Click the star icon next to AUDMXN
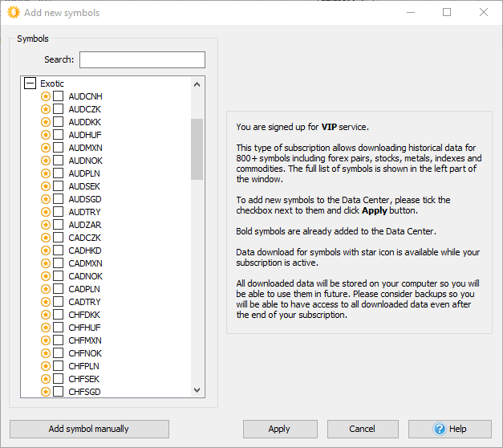Image resolution: width=503 pixels, height=448 pixels. (x=46, y=148)
